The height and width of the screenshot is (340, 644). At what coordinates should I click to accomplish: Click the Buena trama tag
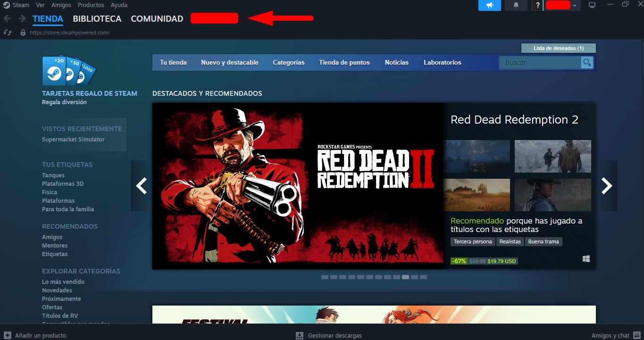coord(544,241)
